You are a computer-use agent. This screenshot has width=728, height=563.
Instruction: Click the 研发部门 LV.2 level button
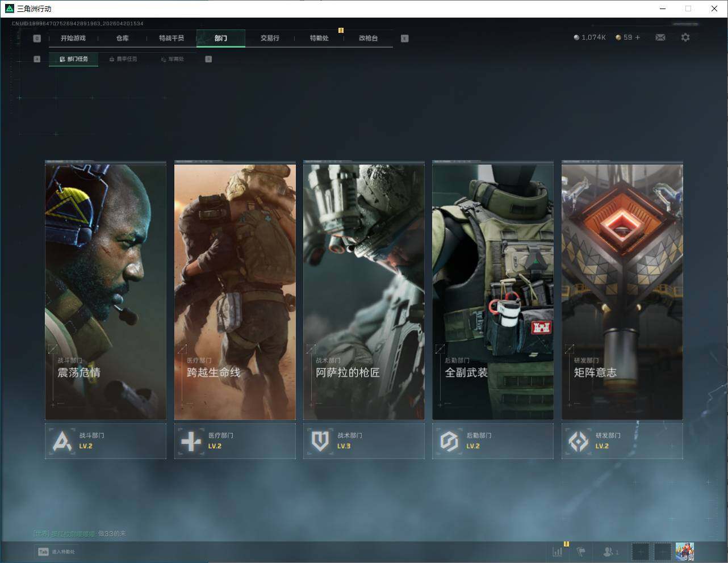tap(622, 441)
